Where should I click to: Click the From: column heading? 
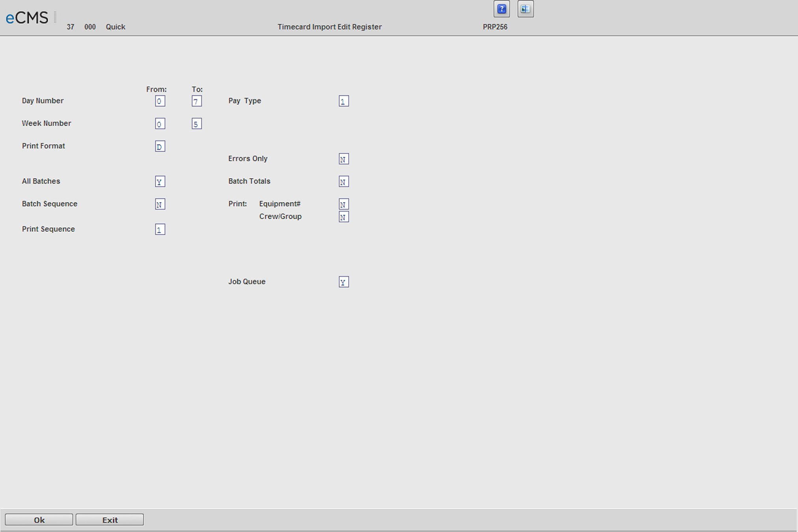coord(156,89)
